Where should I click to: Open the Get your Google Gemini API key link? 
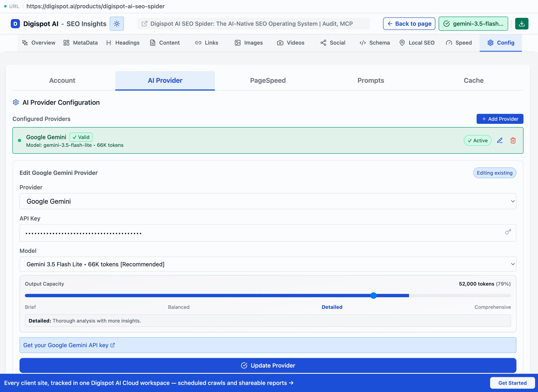pos(69,345)
